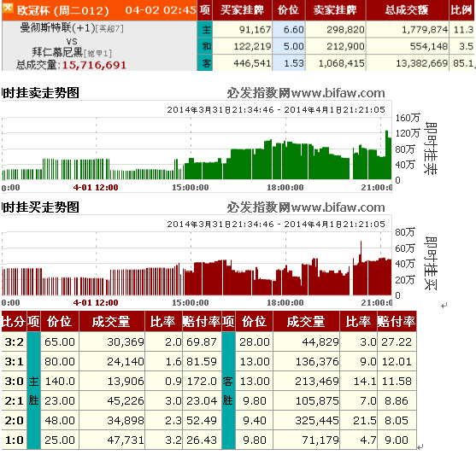This screenshot has width=476, height=455.
Task: Click the 价位 header in top table
Action: tap(288, 10)
